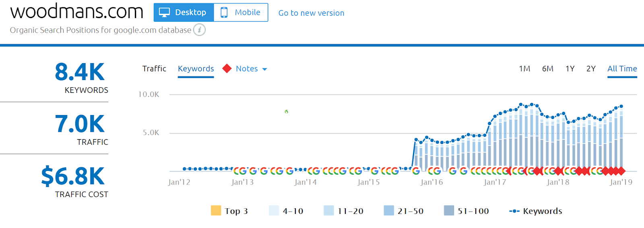Click the last red diamond note near Jan'19
The height and width of the screenshot is (228, 644).
point(621,171)
